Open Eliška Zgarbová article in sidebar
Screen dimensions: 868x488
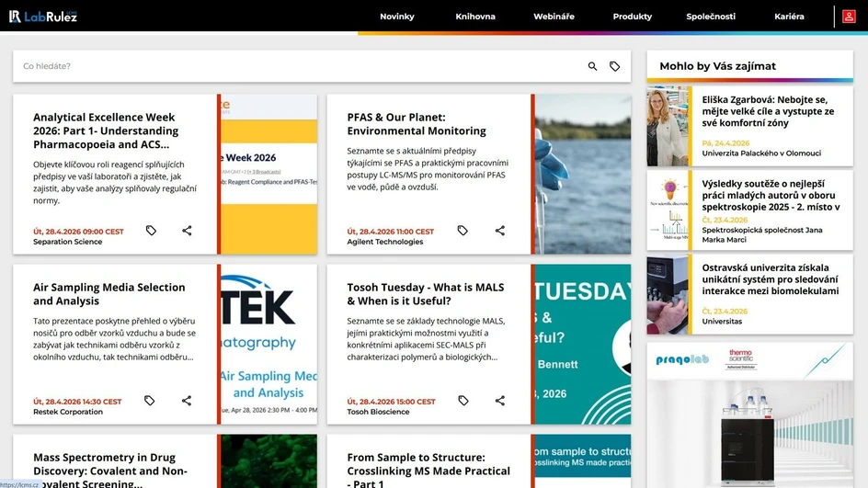pos(768,111)
